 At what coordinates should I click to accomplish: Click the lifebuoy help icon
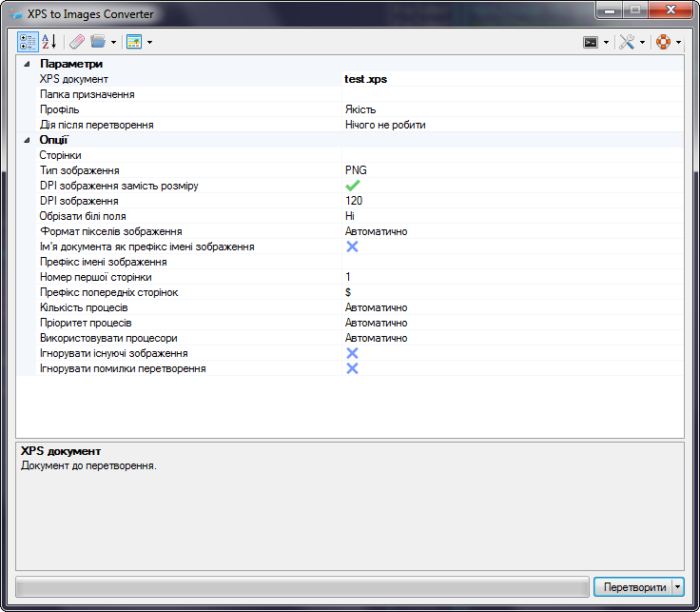pyautogui.click(x=664, y=43)
